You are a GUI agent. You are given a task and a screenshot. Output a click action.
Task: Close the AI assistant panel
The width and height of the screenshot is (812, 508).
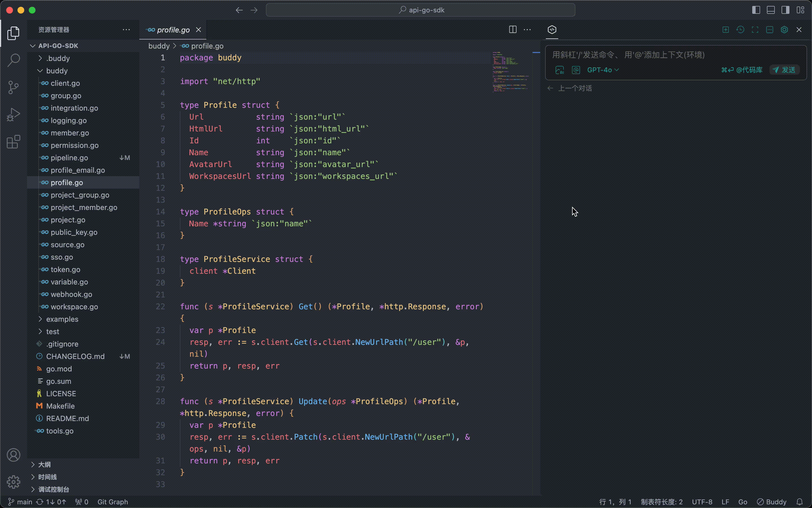pos(799,30)
